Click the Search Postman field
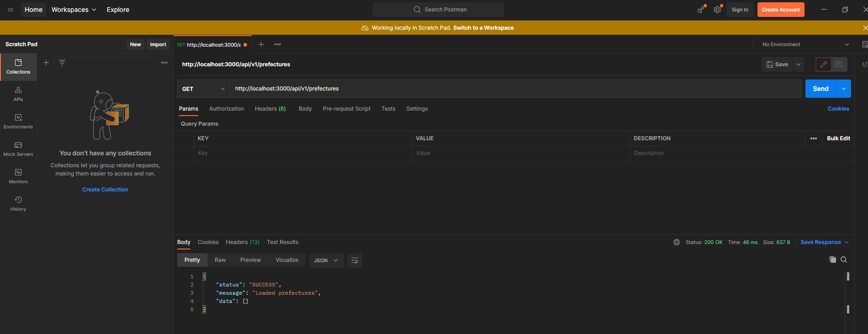The height and width of the screenshot is (334, 868). point(438,10)
